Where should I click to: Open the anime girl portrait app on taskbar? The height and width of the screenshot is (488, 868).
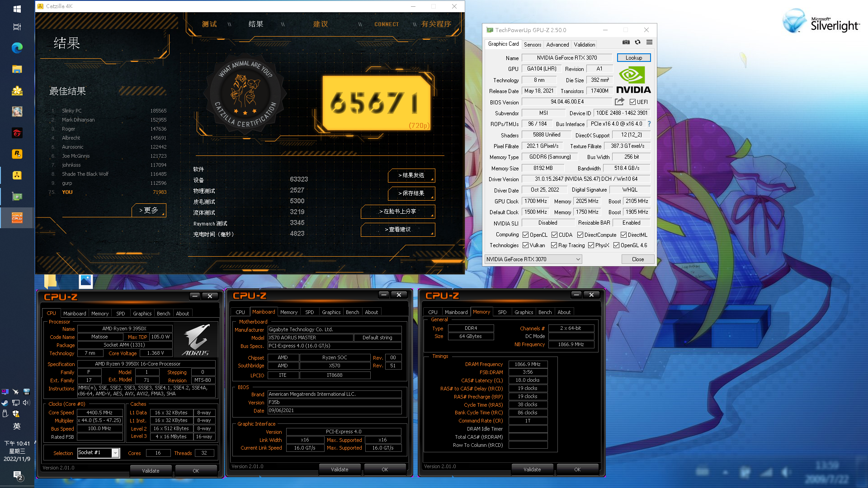[x=17, y=112]
